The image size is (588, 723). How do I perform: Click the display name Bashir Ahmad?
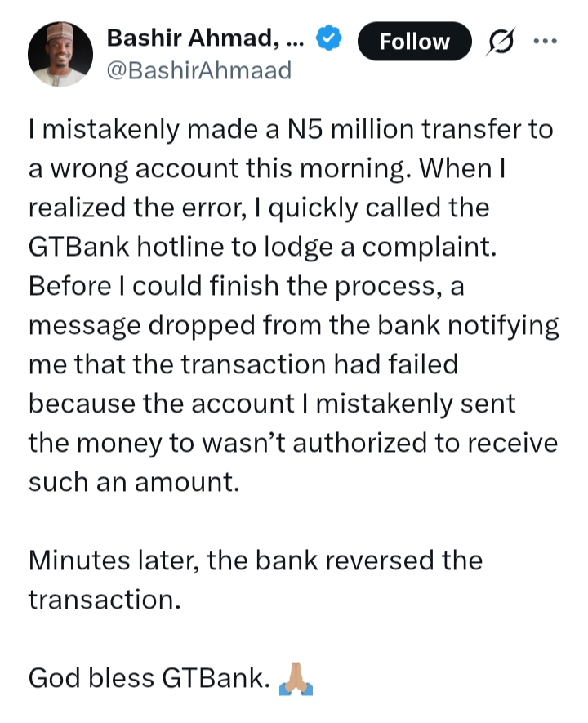tap(196, 37)
